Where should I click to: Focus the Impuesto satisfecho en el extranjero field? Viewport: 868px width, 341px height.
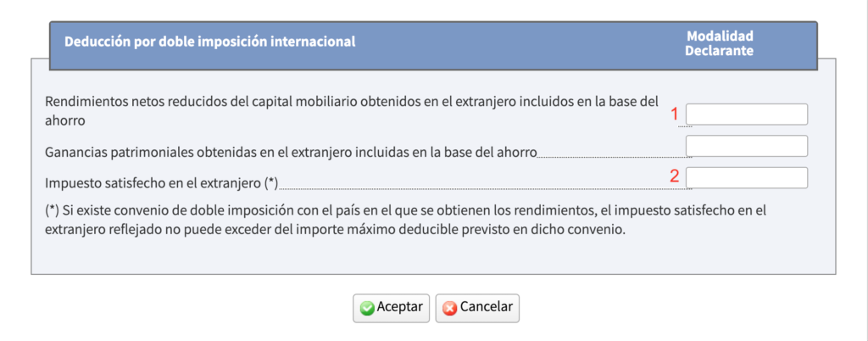(746, 177)
